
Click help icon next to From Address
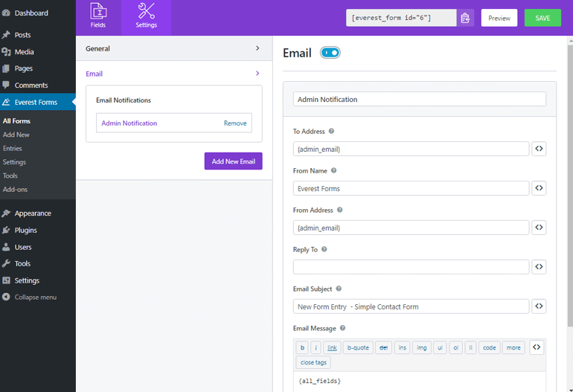click(x=339, y=210)
